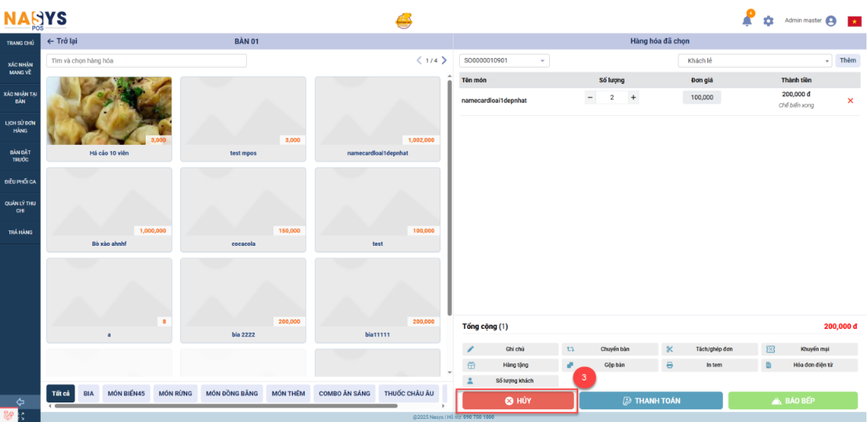Click the Tách/ghép đơn scissors button
The image size is (868, 422).
tap(710, 349)
